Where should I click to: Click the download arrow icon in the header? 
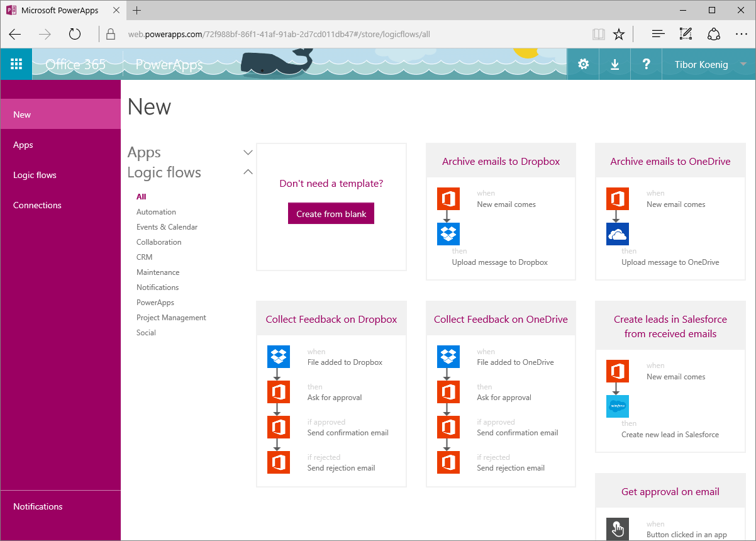coord(615,64)
